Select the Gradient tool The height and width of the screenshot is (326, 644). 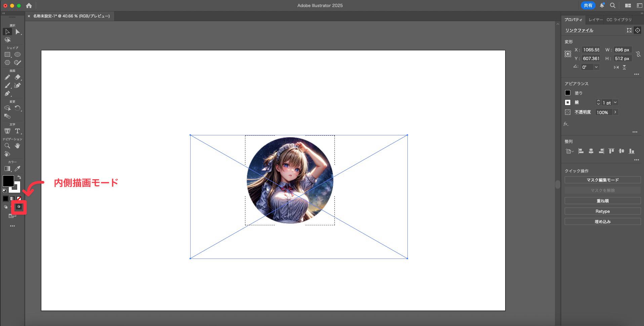click(x=7, y=169)
